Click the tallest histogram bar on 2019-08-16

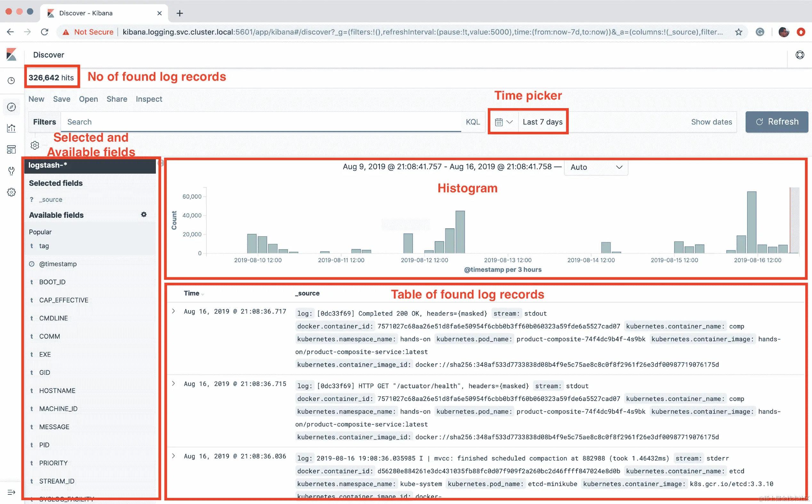(x=751, y=222)
